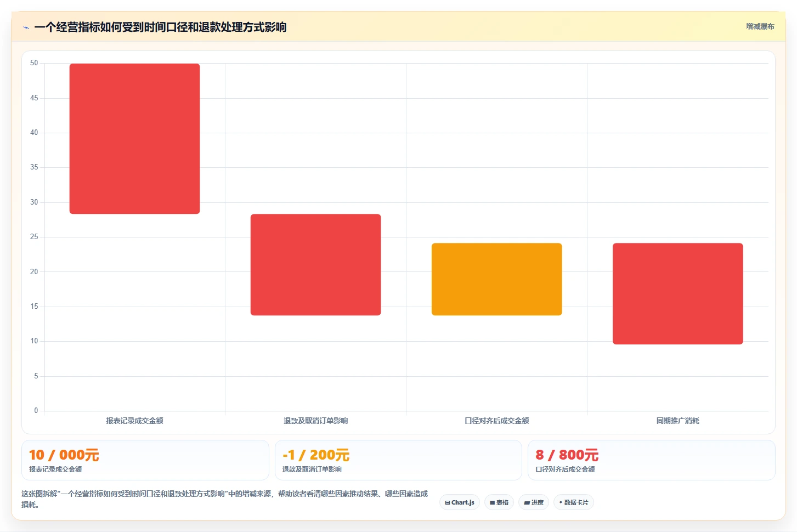
Task: Click the 口径对齐后成交金额 caption under 8 / 800元
Action: point(565,469)
